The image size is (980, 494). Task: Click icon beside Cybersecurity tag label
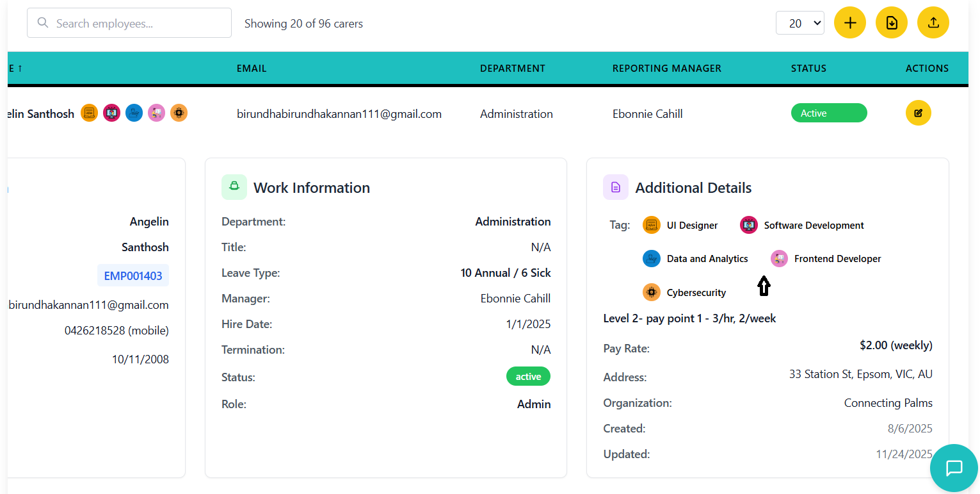pyautogui.click(x=651, y=293)
